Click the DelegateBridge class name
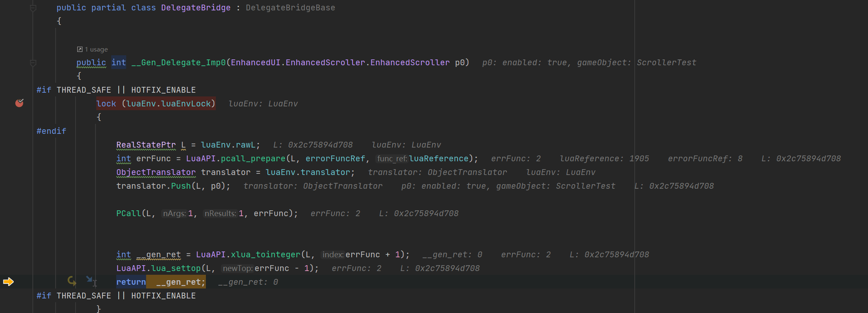This screenshot has width=868, height=313. click(x=196, y=7)
